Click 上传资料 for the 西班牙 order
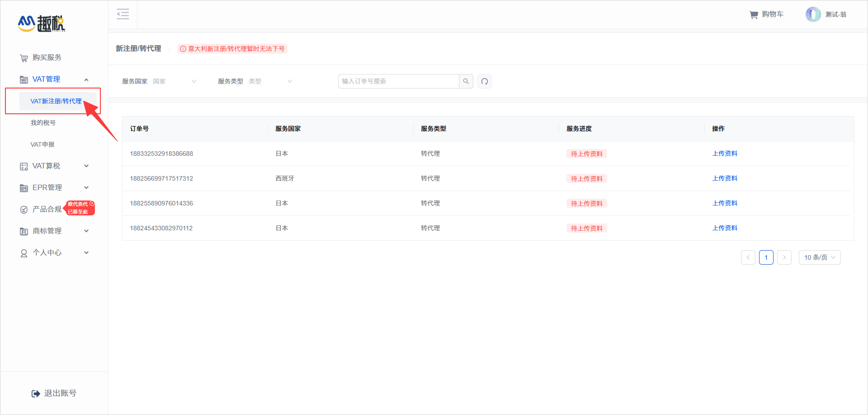The height and width of the screenshot is (415, 868). coord(724,178)
